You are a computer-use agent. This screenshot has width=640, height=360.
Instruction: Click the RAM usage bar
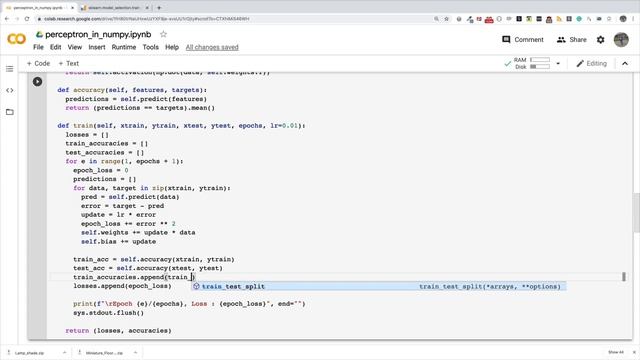pyautogui.click(x=540, y=60)
